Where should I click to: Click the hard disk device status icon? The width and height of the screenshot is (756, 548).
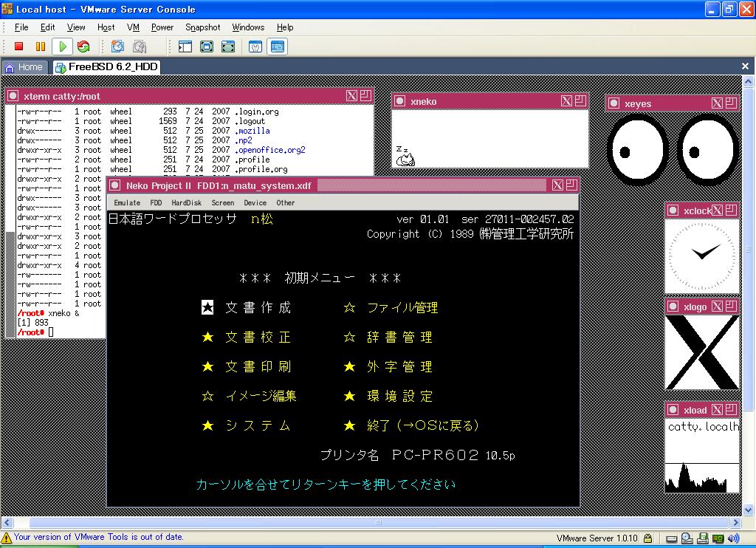coord(671,538)
